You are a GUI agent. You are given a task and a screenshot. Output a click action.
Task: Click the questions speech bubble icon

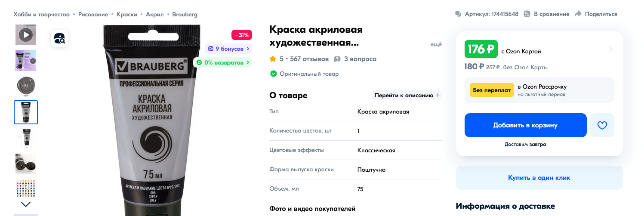tap(337, 59)
